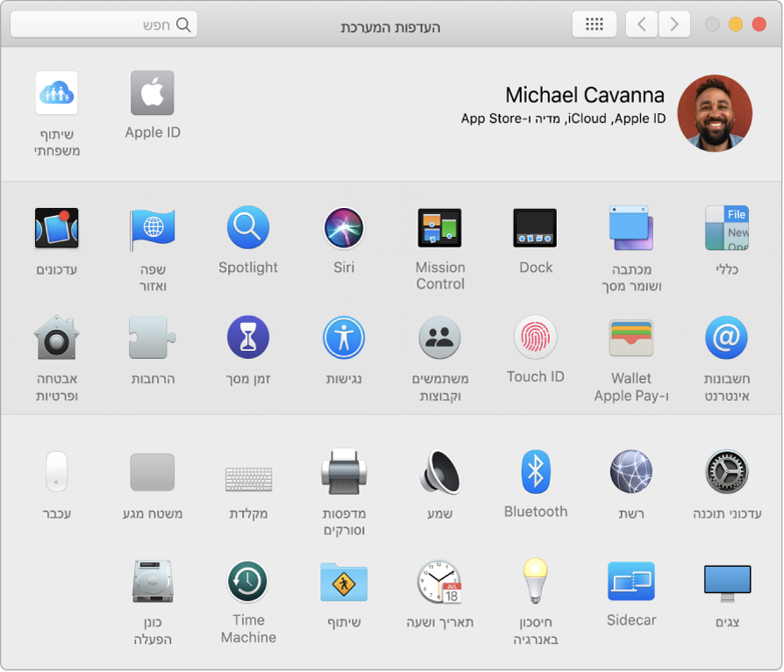Click the Apple ID, iCloud subtitle text
Viewport: 784px width, 672px height.
point(564,118)
